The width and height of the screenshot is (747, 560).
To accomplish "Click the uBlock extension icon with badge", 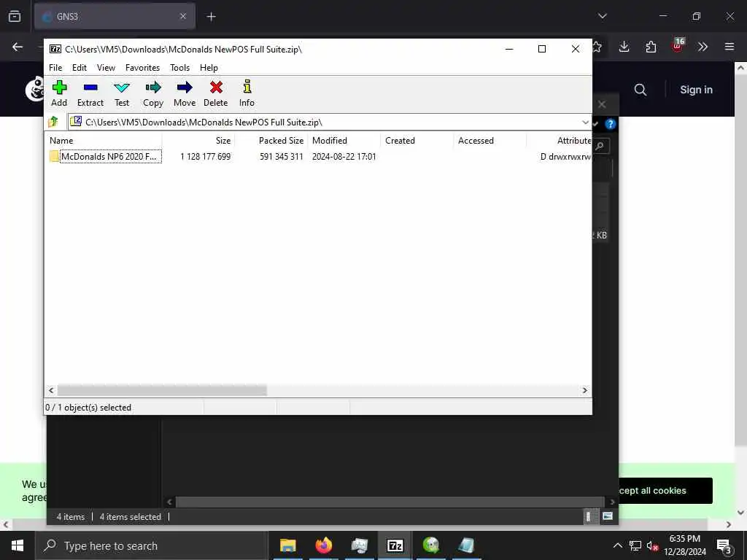I will tap(678, 46).
